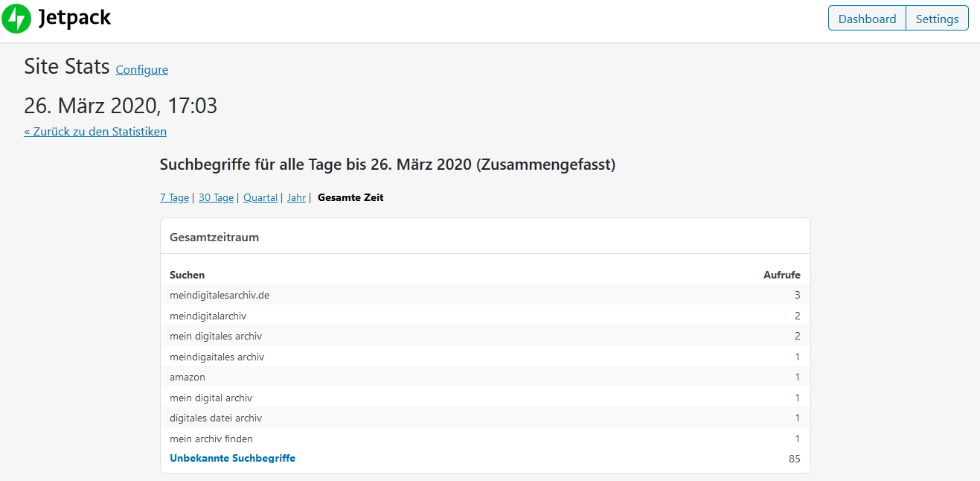Open the Unbekannte Suchbegriffe link

[232, 459]
